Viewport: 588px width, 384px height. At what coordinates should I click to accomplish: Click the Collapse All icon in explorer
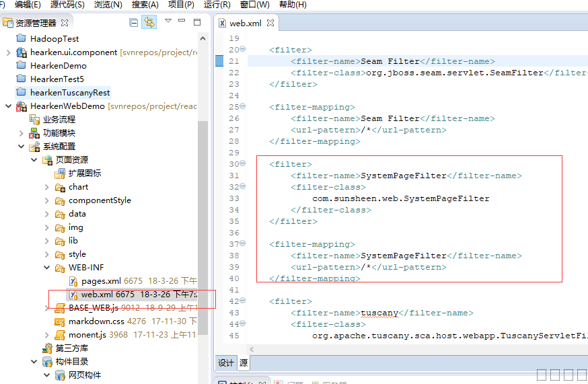(134, 22)
